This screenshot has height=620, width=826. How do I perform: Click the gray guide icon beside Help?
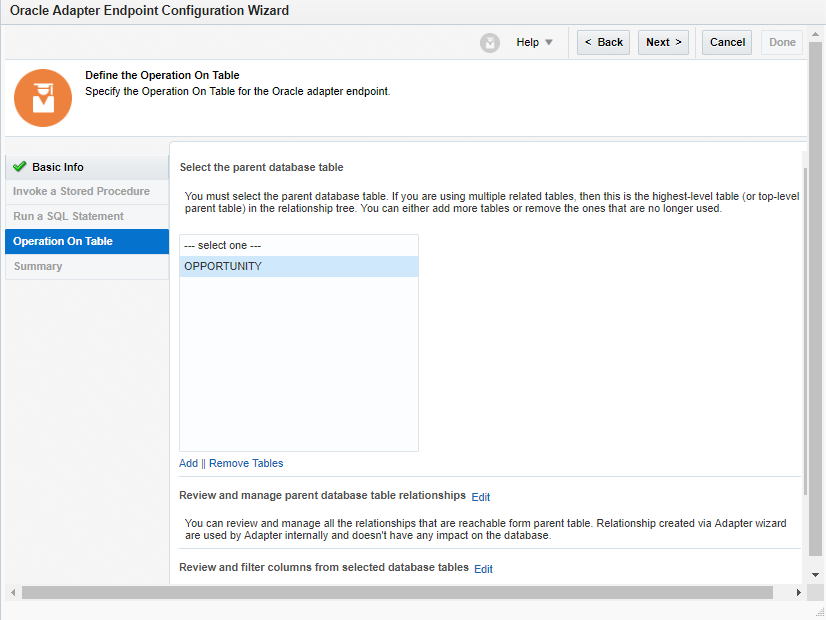pyautogui.click(x=490, y=43)
